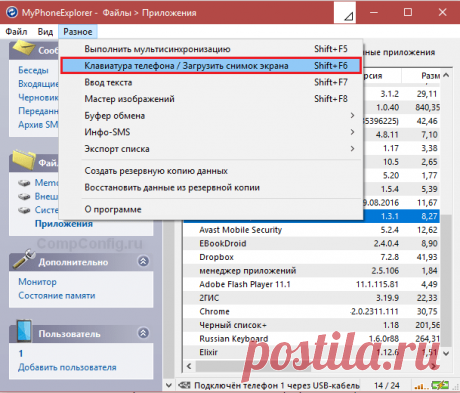460x393 pixels.
Task: Select Chrome in app list
Action: [312, 312]
